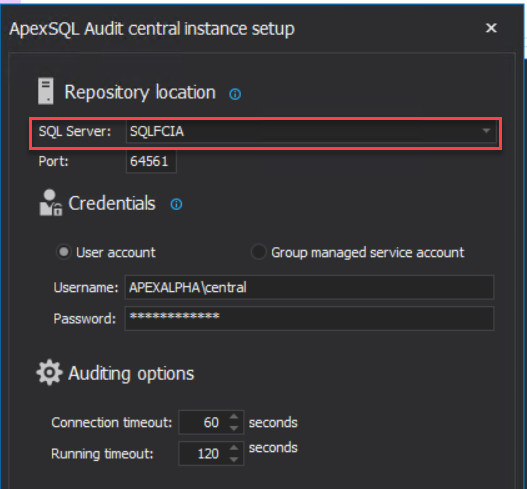Screen dimensions: 527x489
Task: Click the Username: label
Action: (86, 288)
